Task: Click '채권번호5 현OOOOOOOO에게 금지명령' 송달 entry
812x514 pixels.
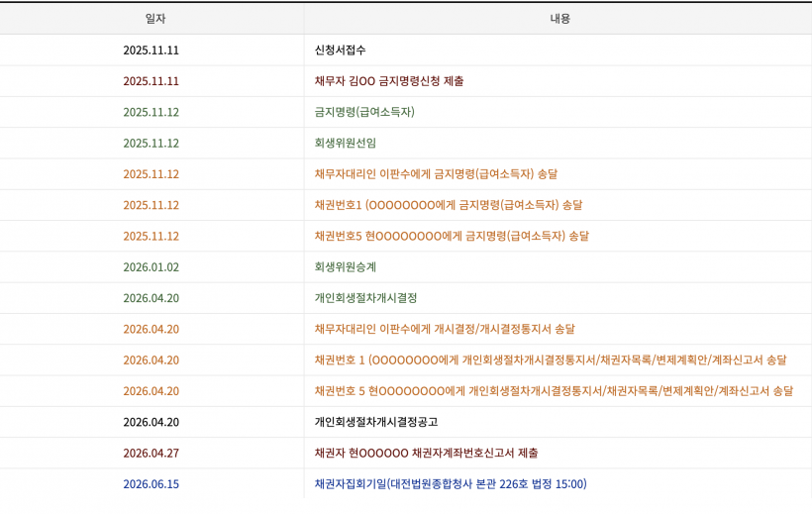Action: (x=452, y=237)
